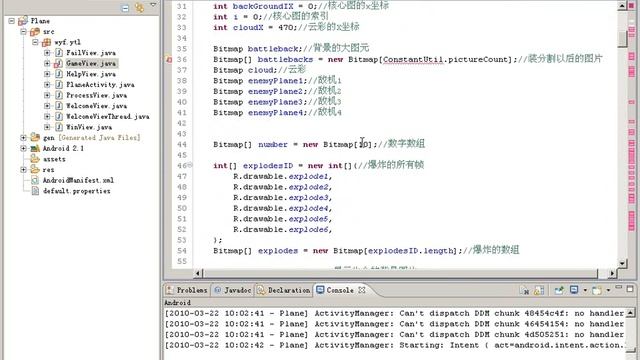
Task: Select default.properties in the tree
Action: pos(76,191)
